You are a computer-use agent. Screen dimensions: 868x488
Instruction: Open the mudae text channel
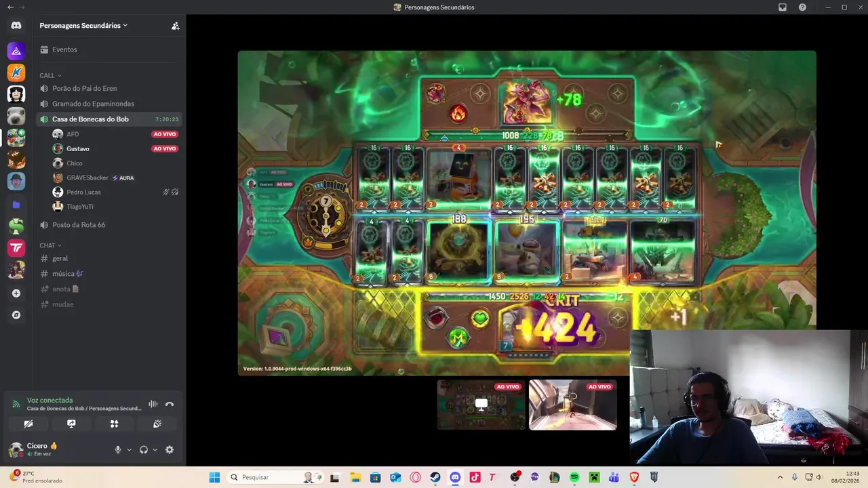pyautogui.click(x=108, y=304)
